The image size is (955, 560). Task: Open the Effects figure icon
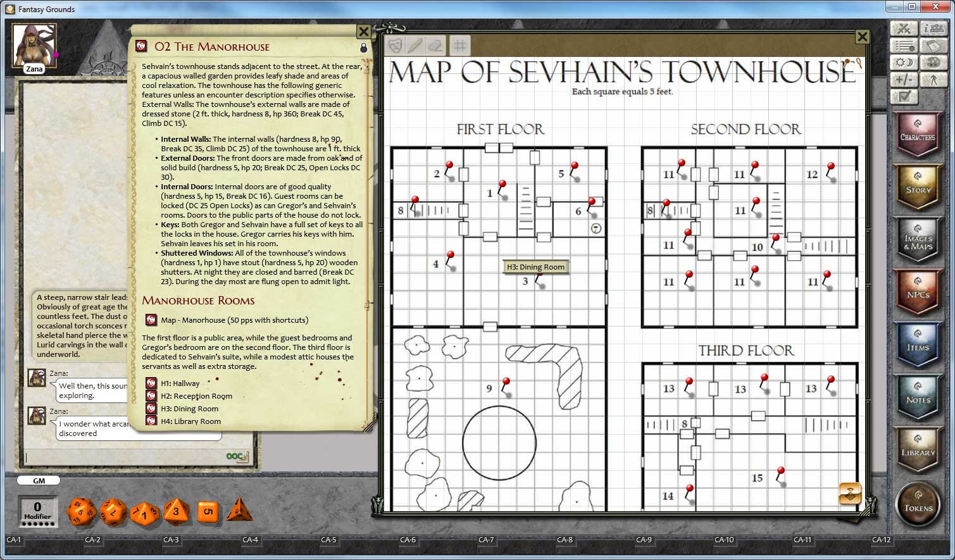point(933,80)
